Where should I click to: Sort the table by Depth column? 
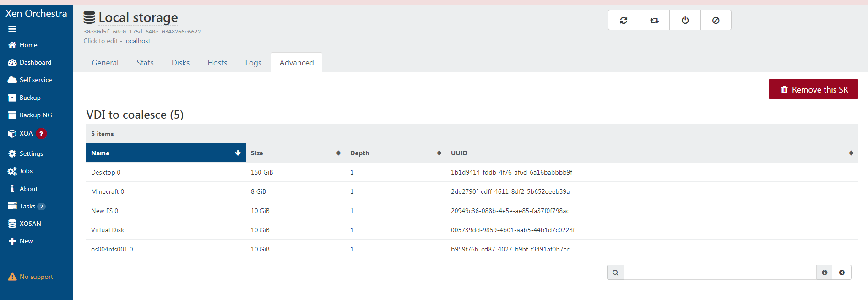[x=396, y=153]
